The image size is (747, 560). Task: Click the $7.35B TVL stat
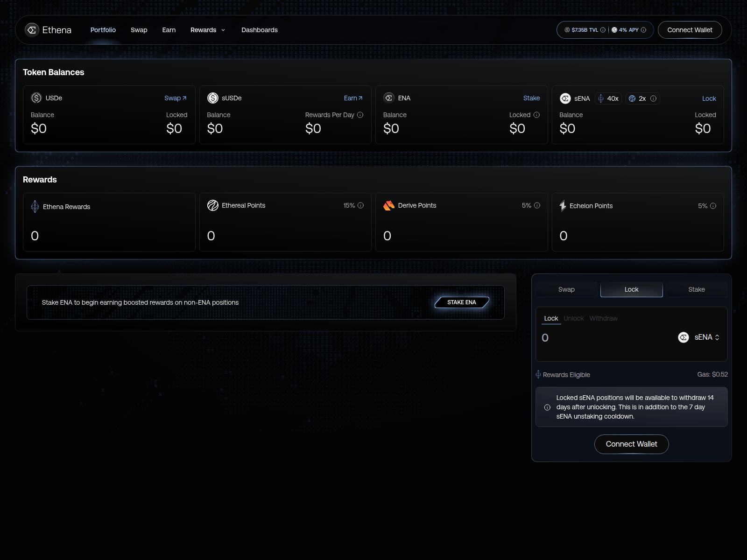585,30
